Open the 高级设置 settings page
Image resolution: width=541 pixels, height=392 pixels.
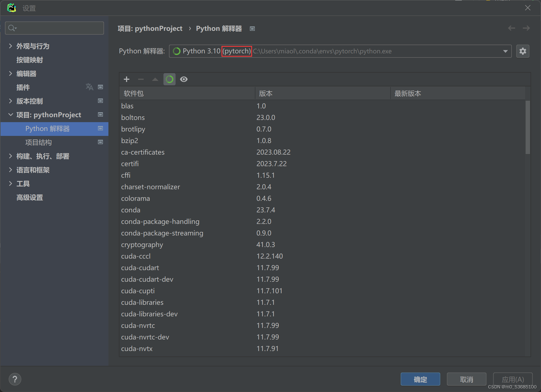coord(30,197)
